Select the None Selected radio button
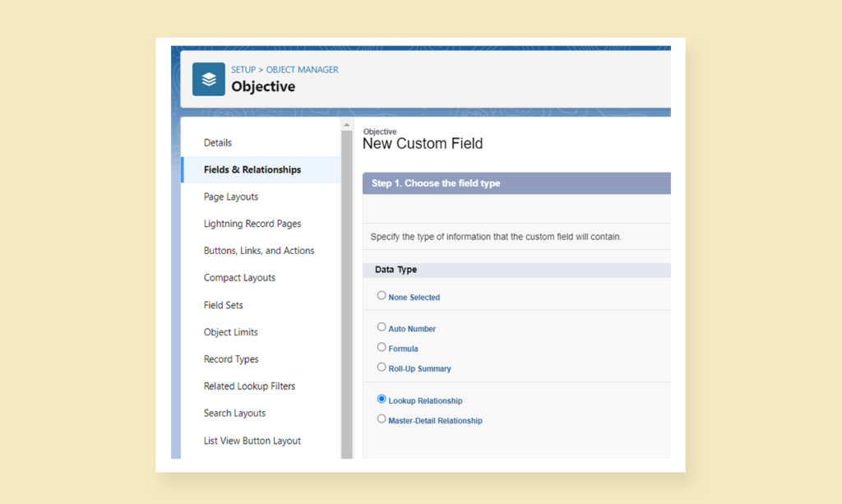Viewport: 842px width, 504px height. pos(382,294)
